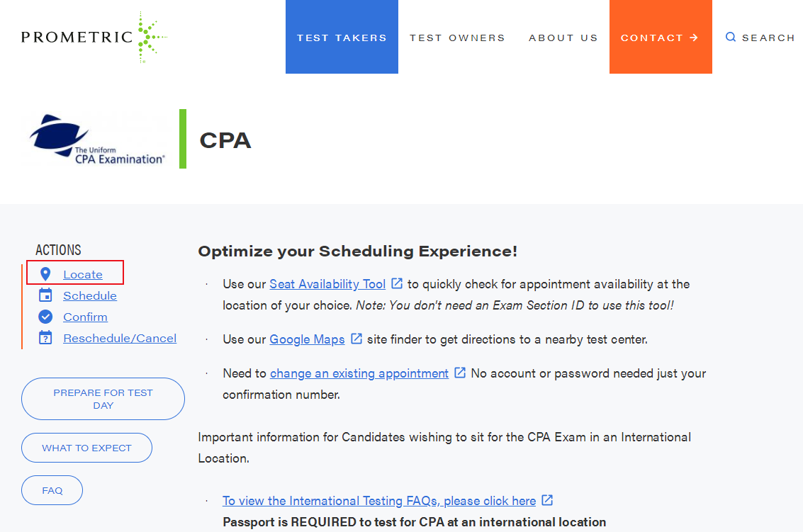
Task: Open the Test Owners menu
Action: pos(457,38)
